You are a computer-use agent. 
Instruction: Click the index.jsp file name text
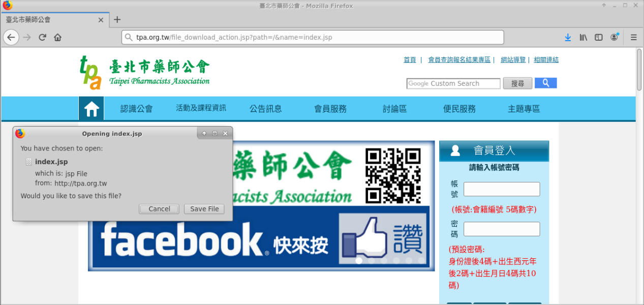tap(51, 162)
